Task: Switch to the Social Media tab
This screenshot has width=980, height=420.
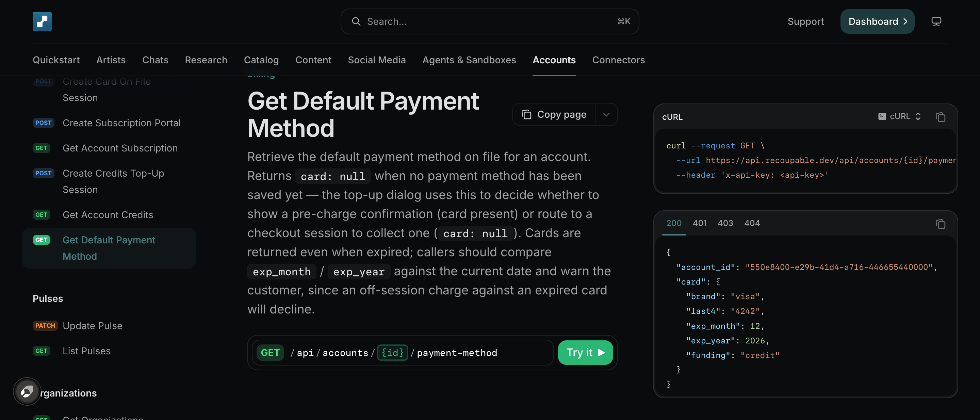Action: pyautogui.click(x=377, y=60)
